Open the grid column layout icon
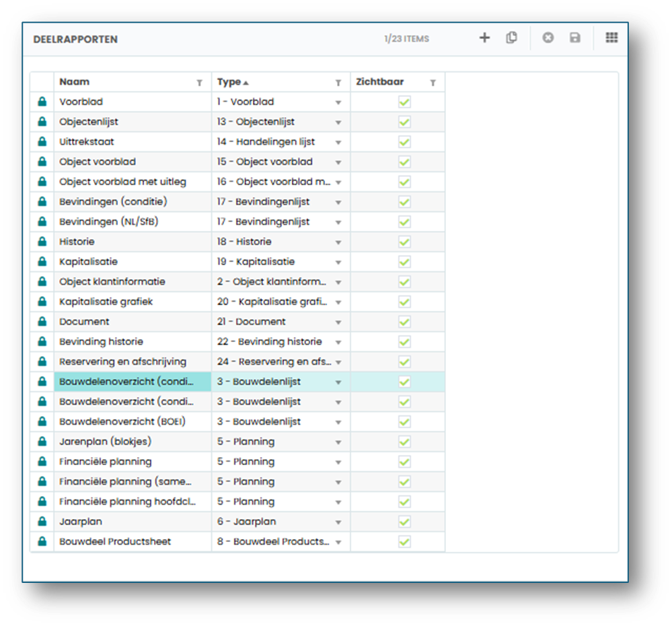672x626 pixels. click(611, 38)
